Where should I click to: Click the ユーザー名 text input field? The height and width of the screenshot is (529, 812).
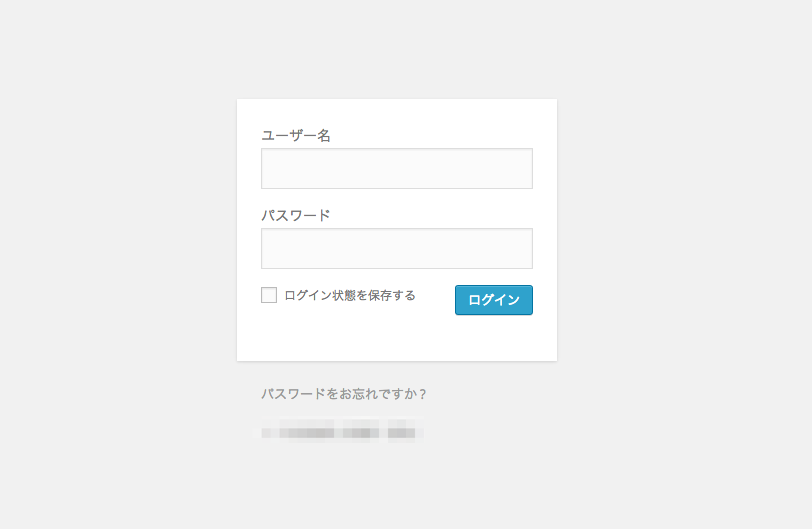point(397,169)
